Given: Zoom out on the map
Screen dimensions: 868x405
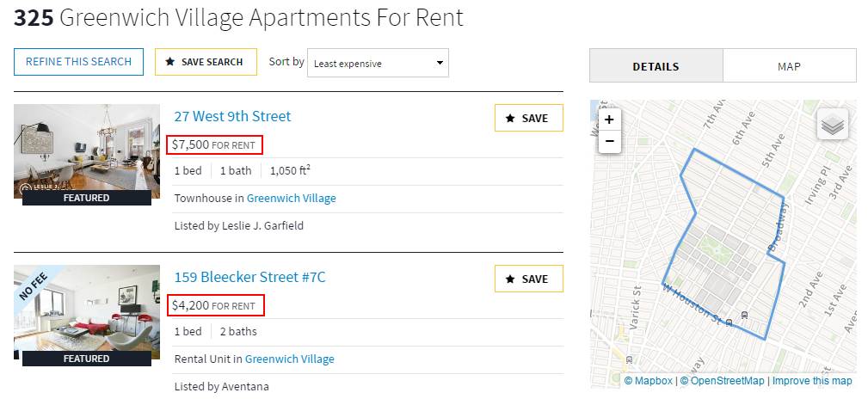Looking at the screenshot, I should pyautogui.click(x=609, y=141).
